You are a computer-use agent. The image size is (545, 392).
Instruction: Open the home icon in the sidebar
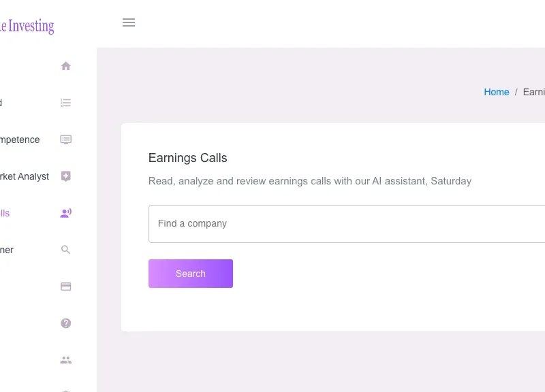[65, 66]
